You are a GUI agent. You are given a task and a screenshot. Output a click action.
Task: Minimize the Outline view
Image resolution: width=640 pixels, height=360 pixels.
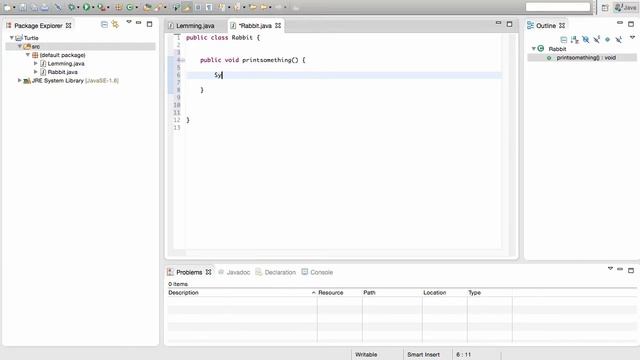point(620,23)
